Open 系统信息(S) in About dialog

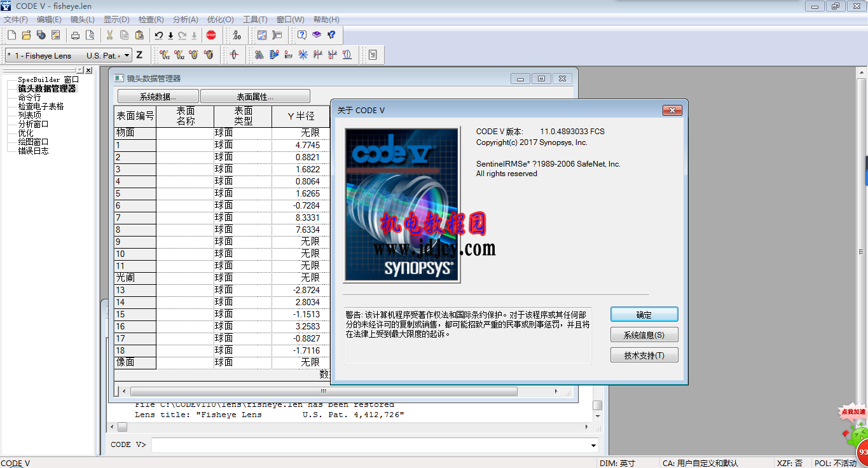pos(644,335)
